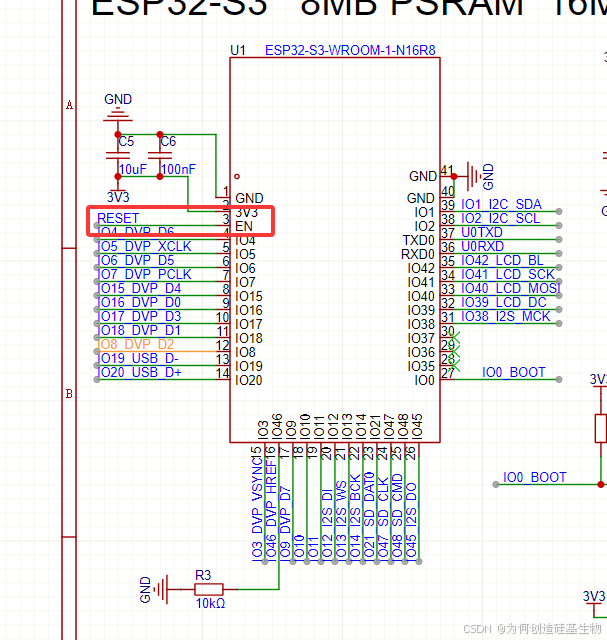This screenshot has height=640, width=607.
Task: Click the GND symbol at pin 41
Action: (x=473, y=176)
